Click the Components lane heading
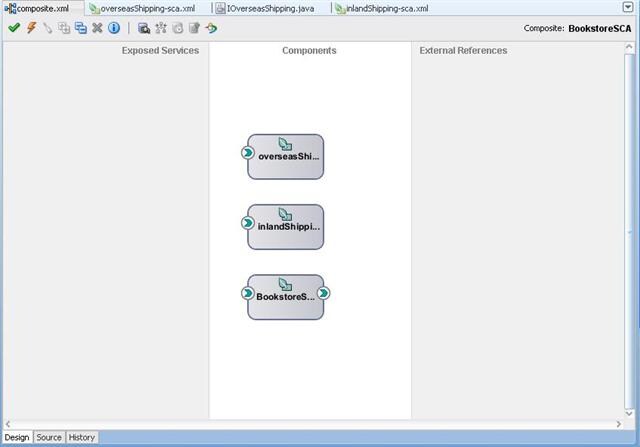The width and height of the screenshot is (640, 447). 309,51
